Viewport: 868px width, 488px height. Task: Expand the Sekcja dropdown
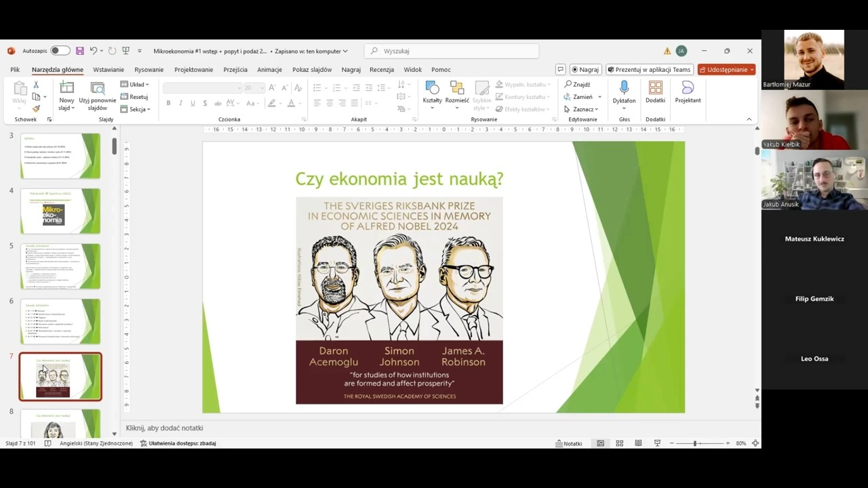point(136,109)
